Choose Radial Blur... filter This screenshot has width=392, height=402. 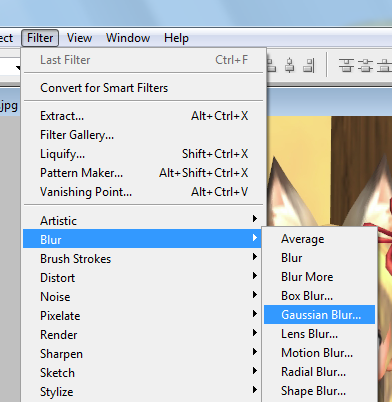pyautogui.click(x=320, y=372)
